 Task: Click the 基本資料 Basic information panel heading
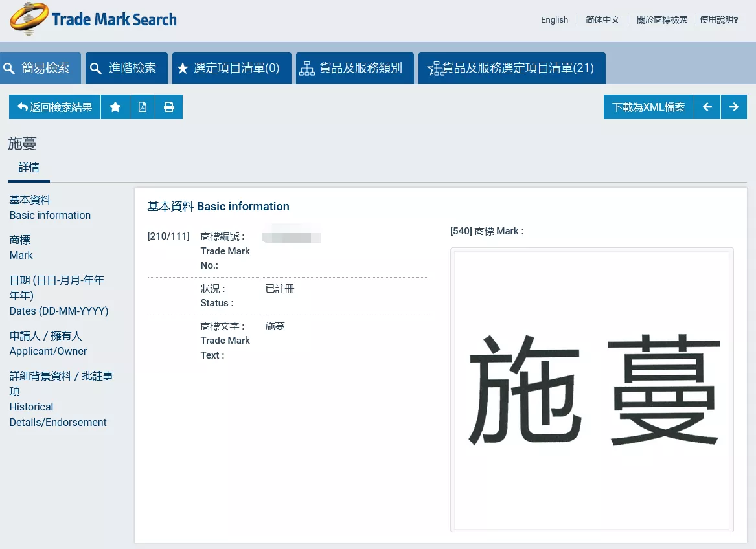point(218,207)
